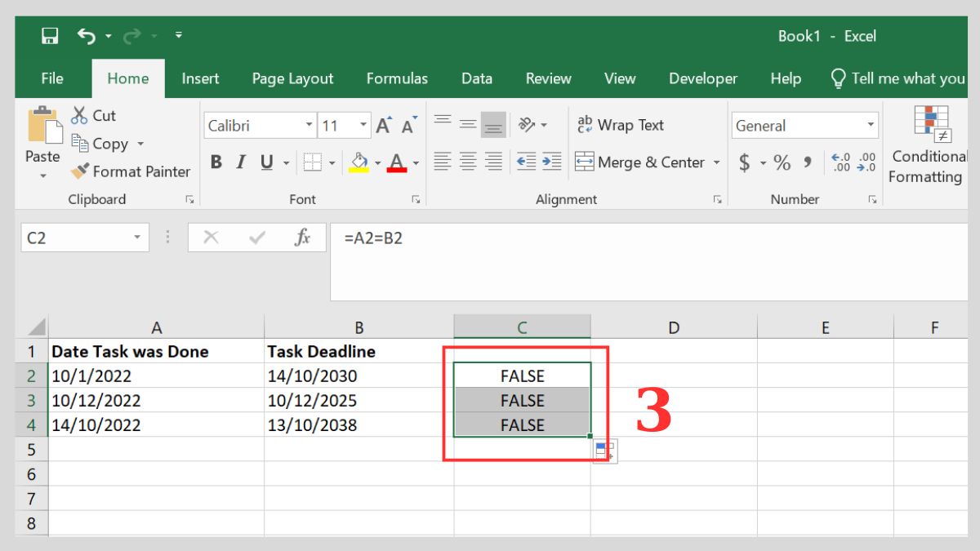This screenshot has height=551, width=980.
Task: Expand the font size dropdown
Action: point(360,125)
